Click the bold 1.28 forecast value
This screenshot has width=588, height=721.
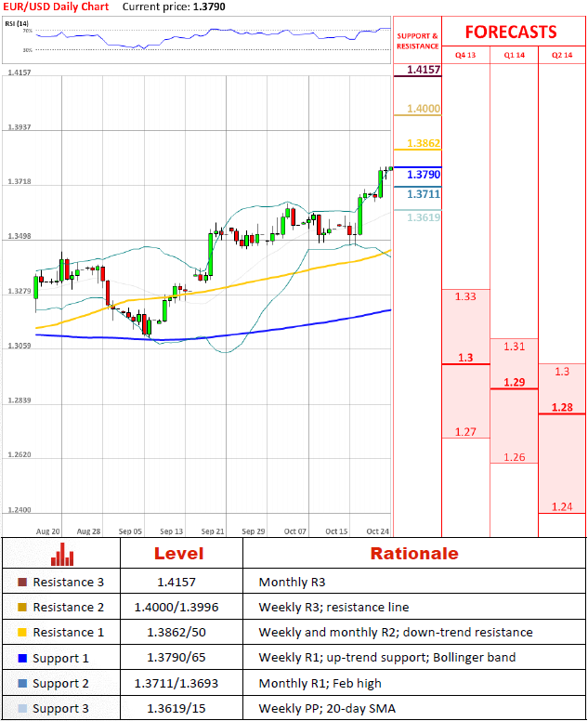coord(561,407)
